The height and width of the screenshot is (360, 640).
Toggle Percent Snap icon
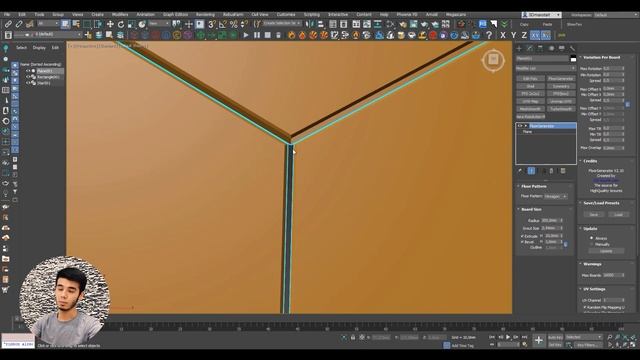233,24
